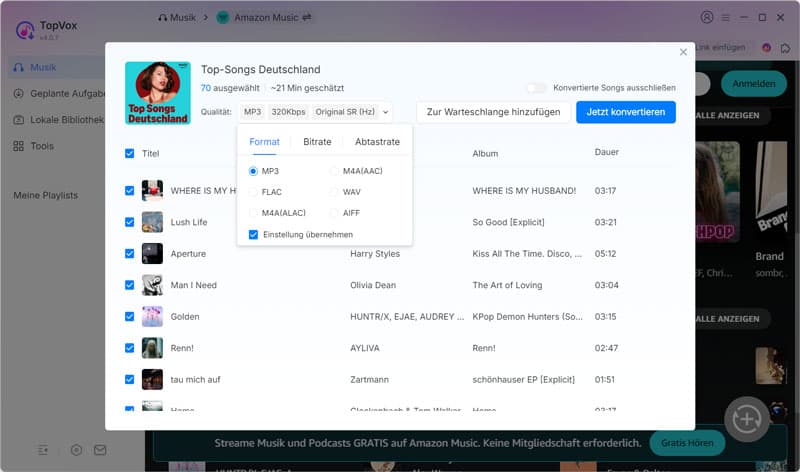Collapse the Qualität dropdown arrow
800x472 pixels.
click(386, 112)
